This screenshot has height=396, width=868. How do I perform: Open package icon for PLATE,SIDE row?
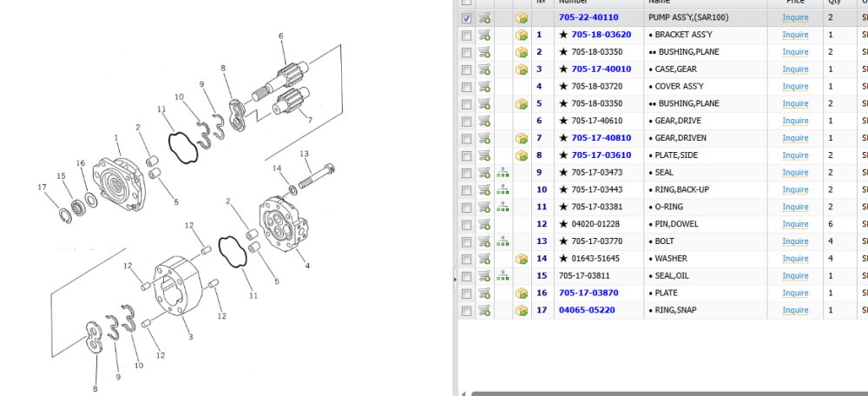click(522, 155)
